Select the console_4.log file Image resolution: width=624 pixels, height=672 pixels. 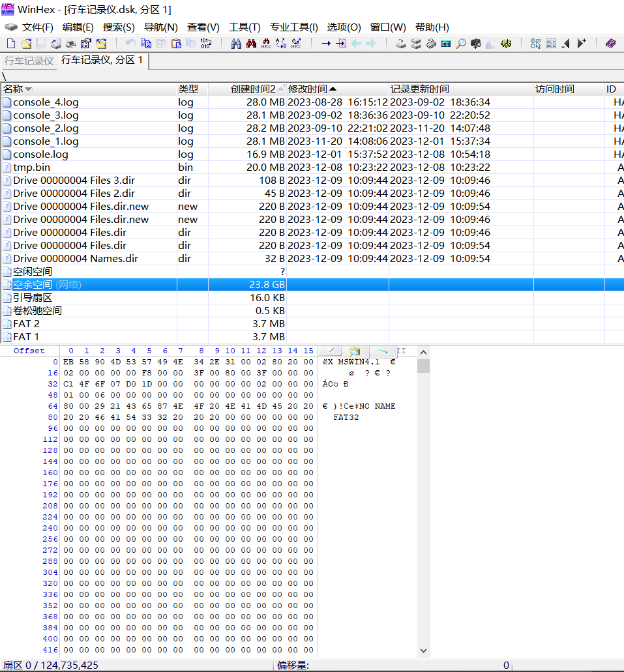click(x=46, y=102)
